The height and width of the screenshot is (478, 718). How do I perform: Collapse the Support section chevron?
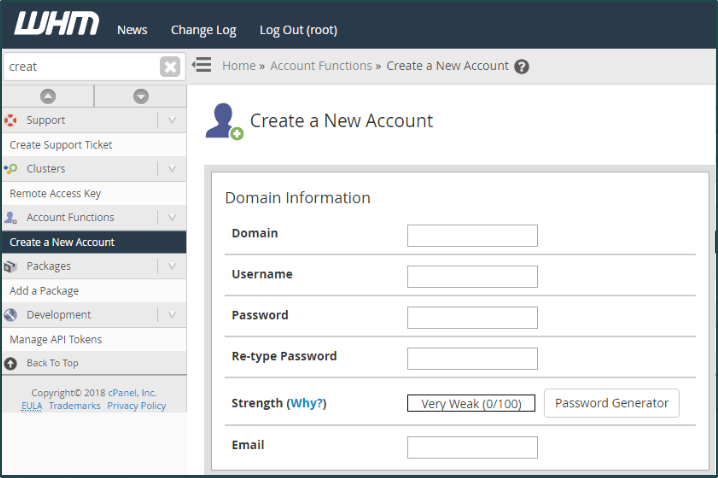(172, 120)
